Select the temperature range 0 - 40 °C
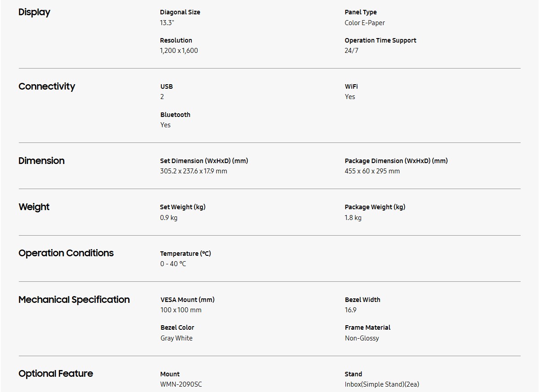Viewport: 539px width, 392px height. point(173,264)
